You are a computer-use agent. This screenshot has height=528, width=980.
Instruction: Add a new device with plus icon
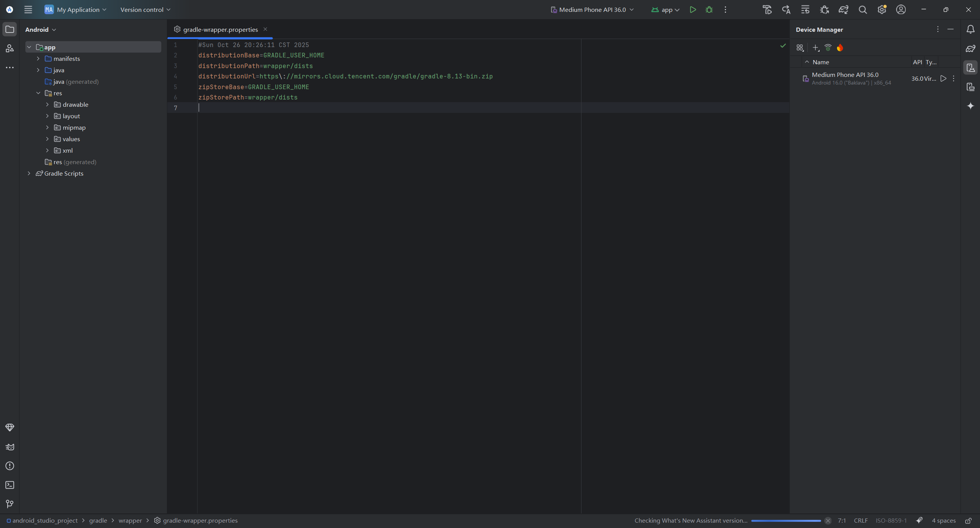click(815, 48)
